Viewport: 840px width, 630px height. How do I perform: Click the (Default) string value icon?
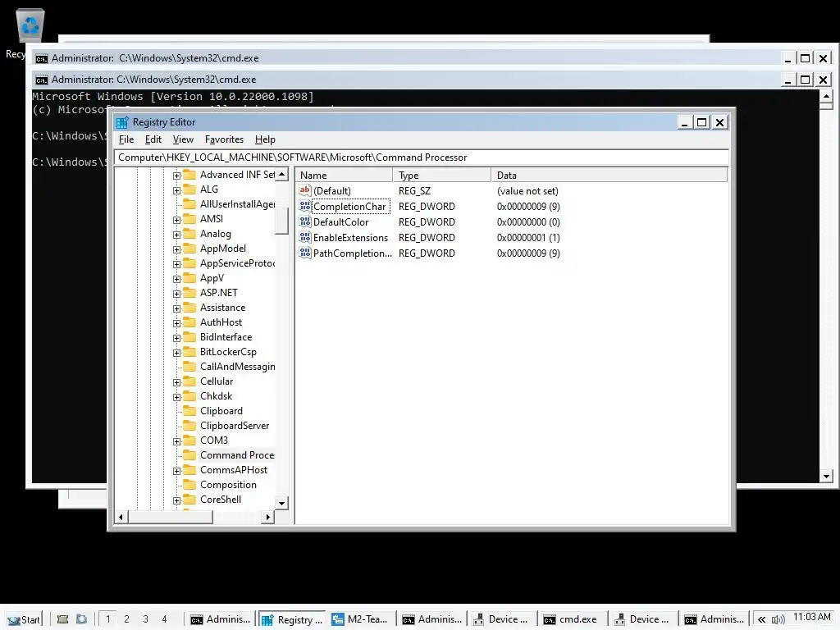(305, 190)
